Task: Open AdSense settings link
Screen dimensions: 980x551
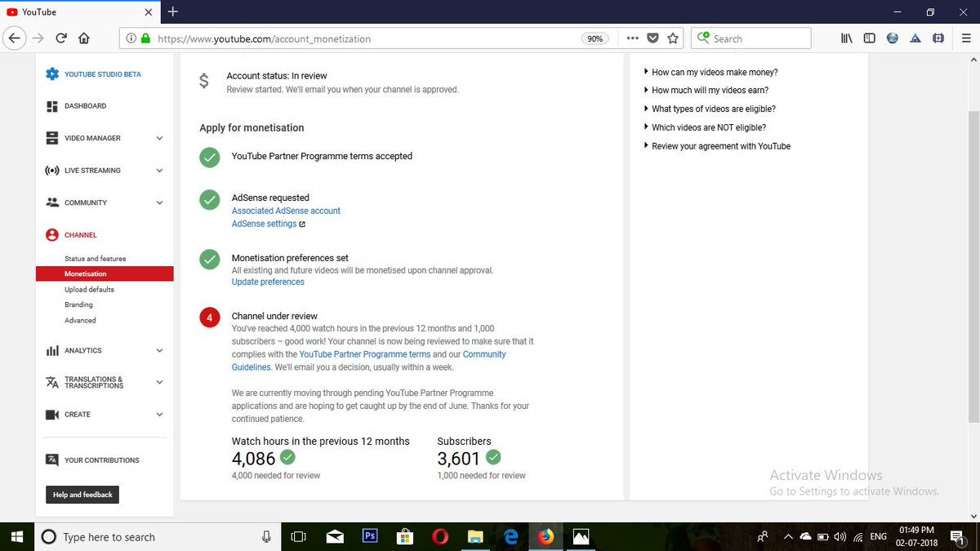Action: [x=264, y=224]
